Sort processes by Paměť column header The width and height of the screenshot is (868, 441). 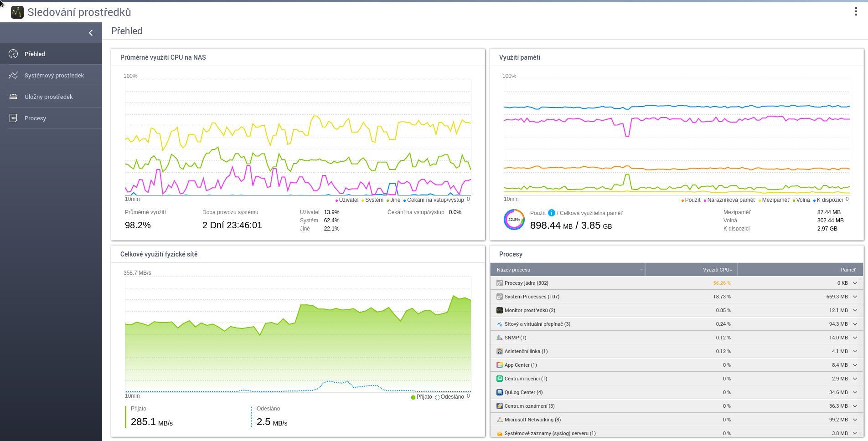pos(848,270)
